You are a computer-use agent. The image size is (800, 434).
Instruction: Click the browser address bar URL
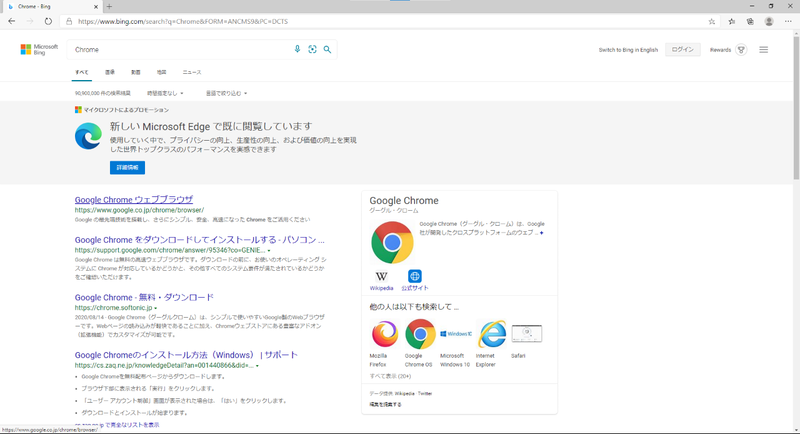point(183,21)
